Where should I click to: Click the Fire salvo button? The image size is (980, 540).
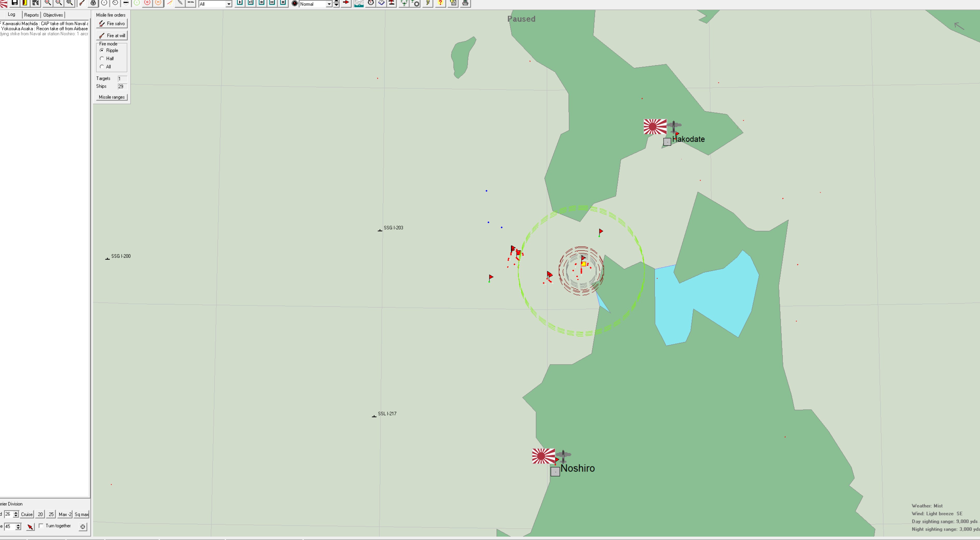(112, 24)
